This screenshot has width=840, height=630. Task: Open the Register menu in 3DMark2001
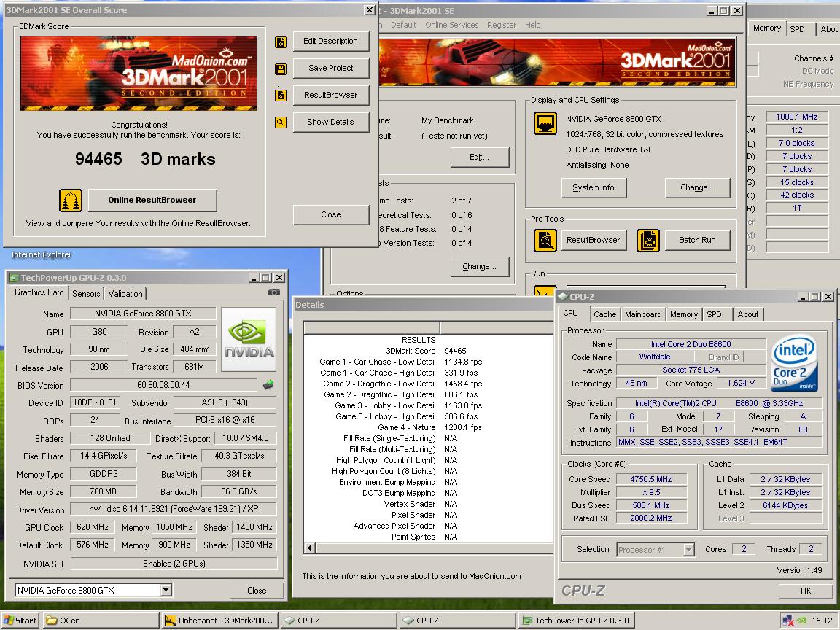click(502, 25)
